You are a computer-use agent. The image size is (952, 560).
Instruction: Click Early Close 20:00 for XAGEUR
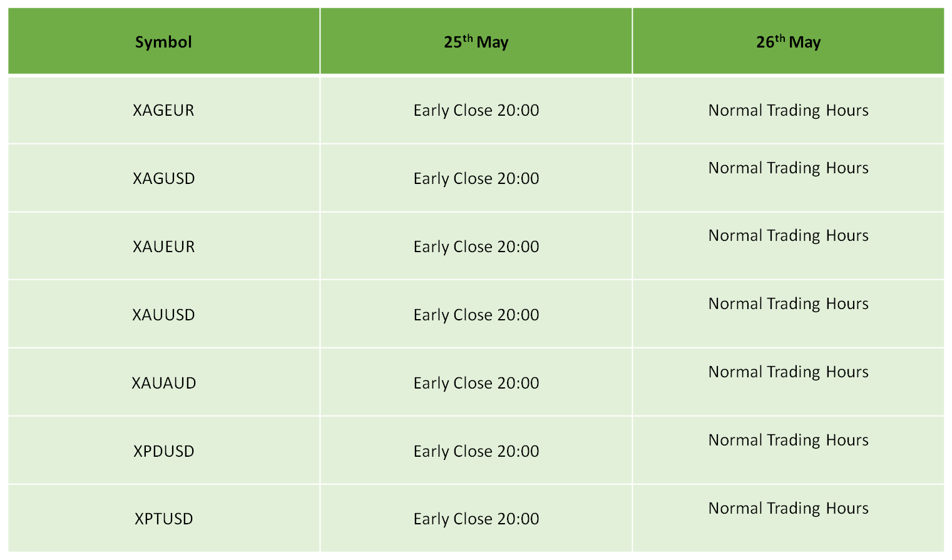click(476, 110)
